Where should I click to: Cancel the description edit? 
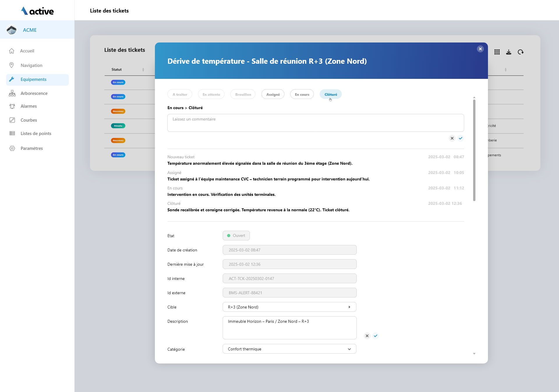[367, 336]
